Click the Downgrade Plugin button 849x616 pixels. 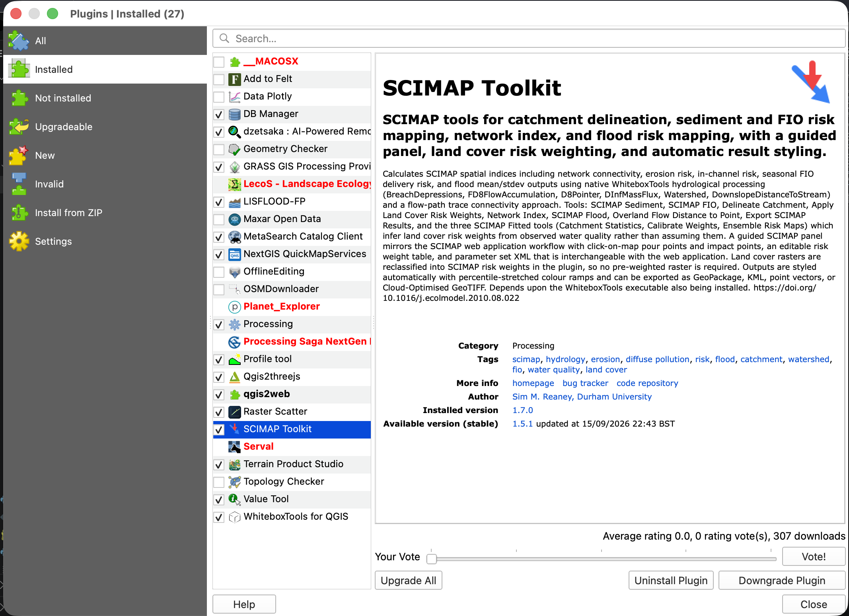tap(782, 580)
